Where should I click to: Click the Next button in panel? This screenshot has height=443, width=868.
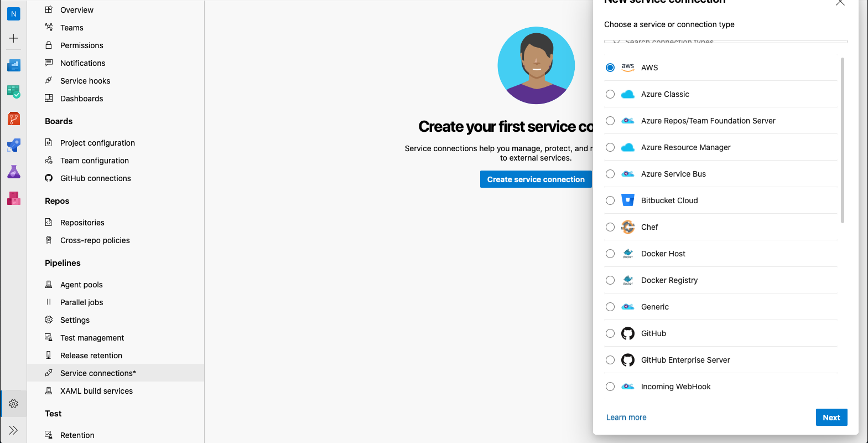pos(831,418)
